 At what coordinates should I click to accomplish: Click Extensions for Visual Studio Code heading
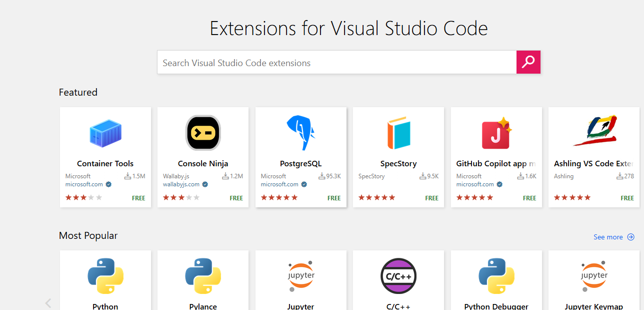coord(349,29)
